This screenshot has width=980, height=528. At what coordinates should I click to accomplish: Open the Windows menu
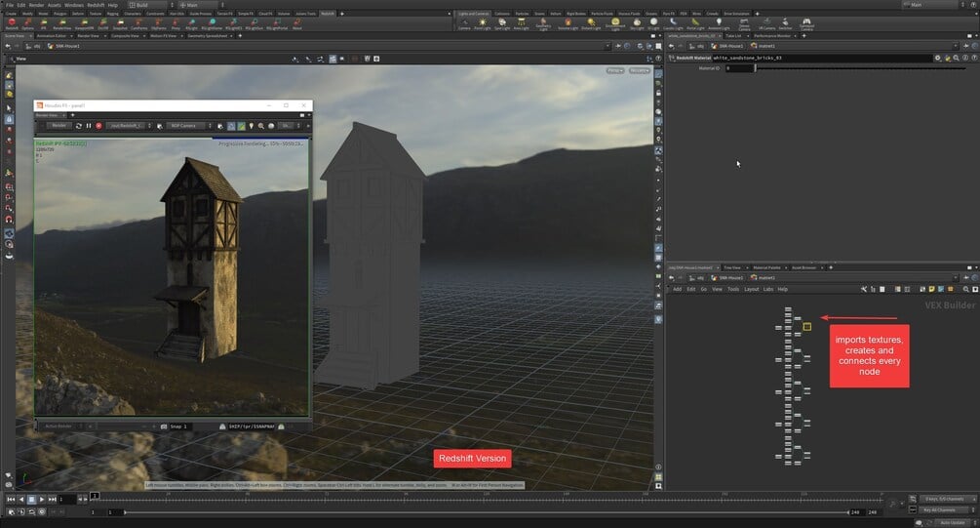(x=74, y=5)
